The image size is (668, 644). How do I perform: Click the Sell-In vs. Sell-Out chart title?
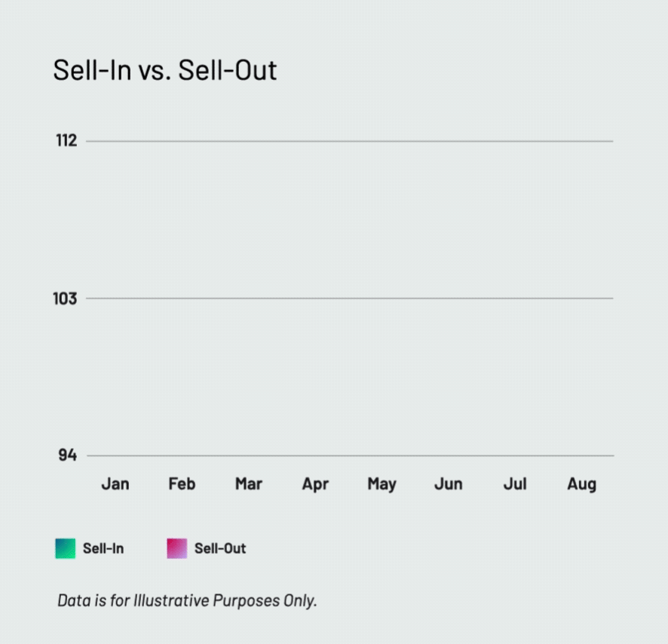click(x=165, y=70)
